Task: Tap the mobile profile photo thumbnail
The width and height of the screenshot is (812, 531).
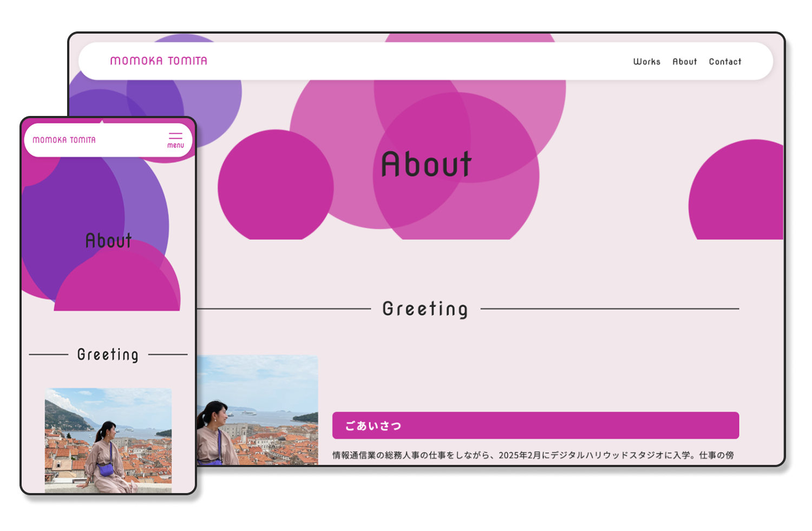Action: [108, 440]
